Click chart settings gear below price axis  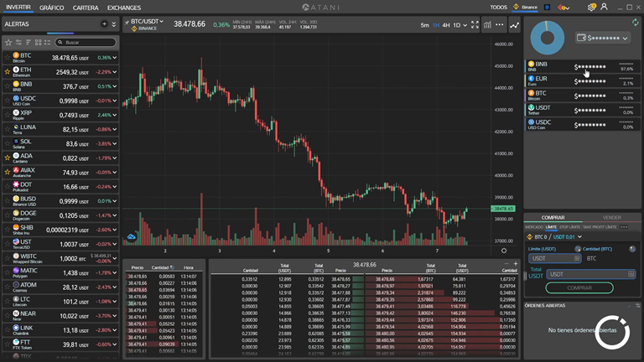click(503, 251)
